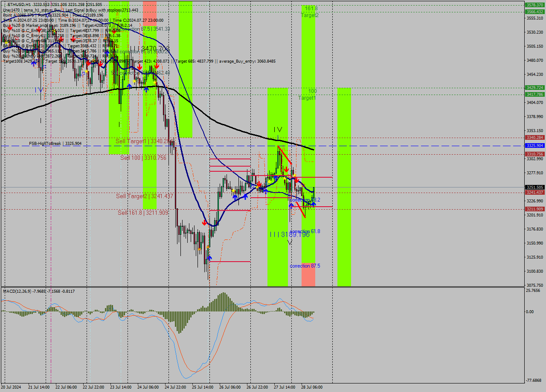The width and height of the screenshot is (546, 392).
Task: Click the 3353.150 price axis value
Action: pos(534,130)
